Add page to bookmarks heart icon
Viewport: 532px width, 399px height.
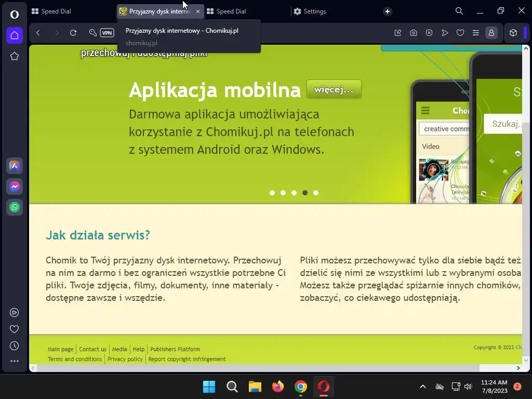point(460,33)
